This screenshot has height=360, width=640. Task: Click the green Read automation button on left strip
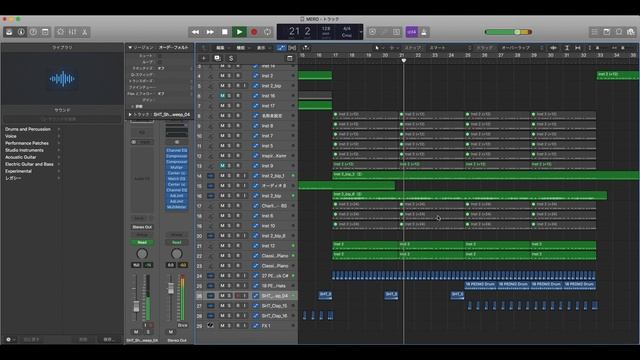coord(142,242)
